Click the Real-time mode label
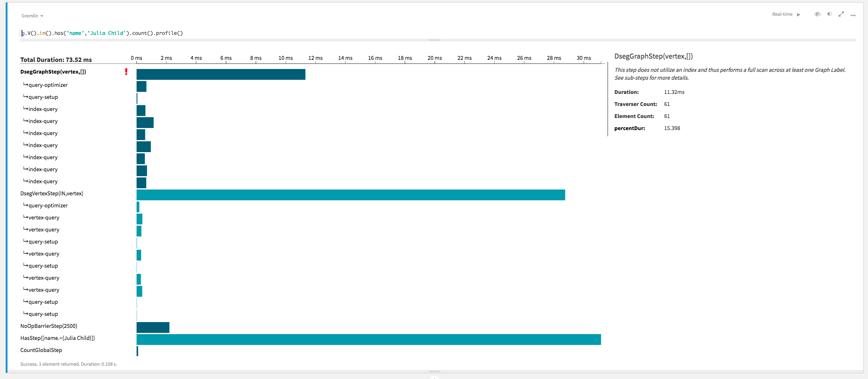The image size is (868, 379). click(782, 14)
